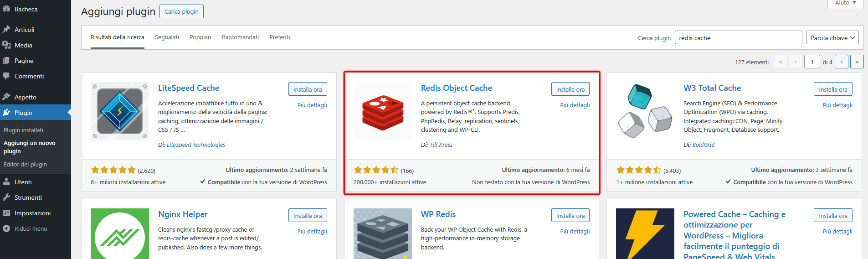Click the Commenti speech bubble icon
Viewport: 868px width, 259px height.
click(x=6, y=76)
